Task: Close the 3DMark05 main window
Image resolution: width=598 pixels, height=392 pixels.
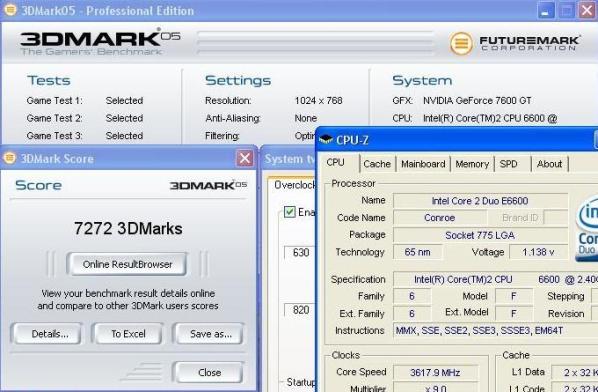Action: (588, 10)
